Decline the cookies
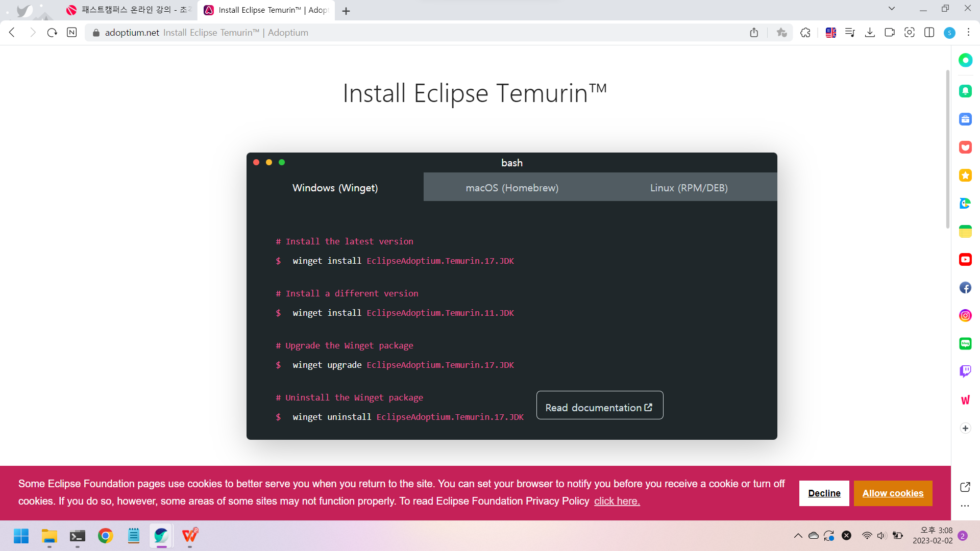This screenshot has height=551, width=980. pos(824,493)
